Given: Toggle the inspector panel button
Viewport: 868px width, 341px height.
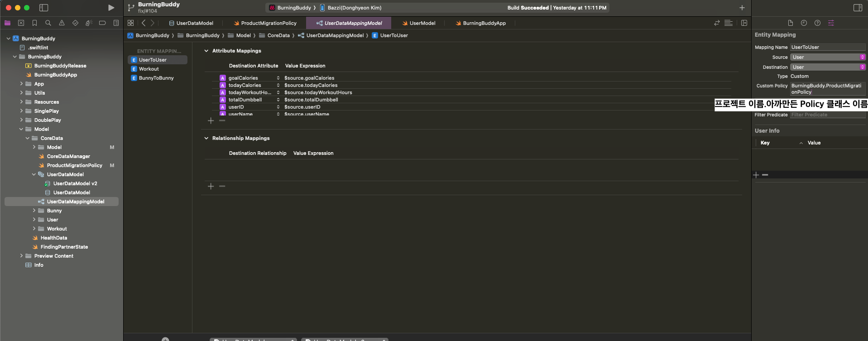Looking at the screenshot, I should point(858,8).
